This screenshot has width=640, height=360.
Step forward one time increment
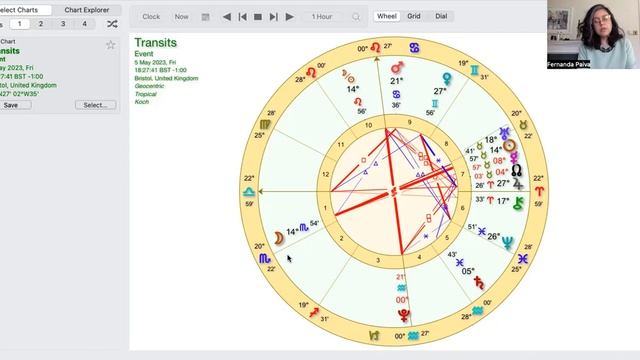273,17
